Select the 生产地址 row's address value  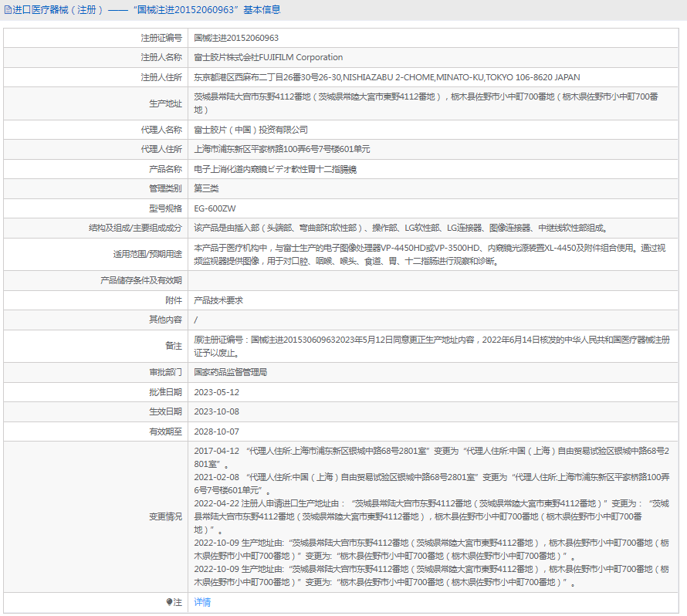point(426,103)
